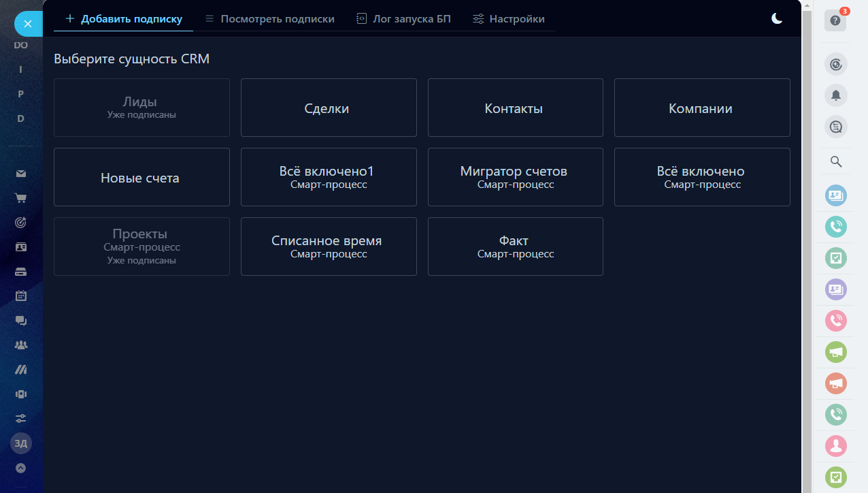Open the mail icon in left sidebar
Image resolution: width=868 pixels, height=493 pixels.
click(21, 174)
